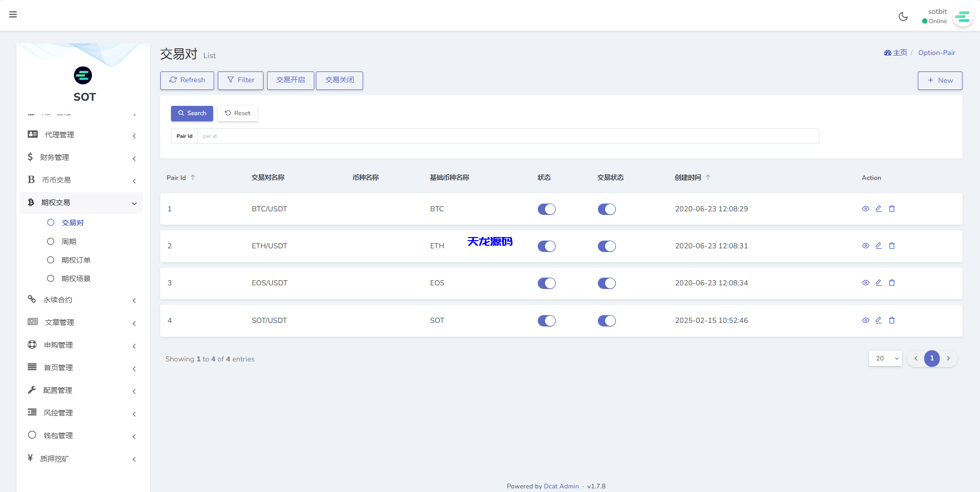View details of BTC/USDT row

click(865, 209)
